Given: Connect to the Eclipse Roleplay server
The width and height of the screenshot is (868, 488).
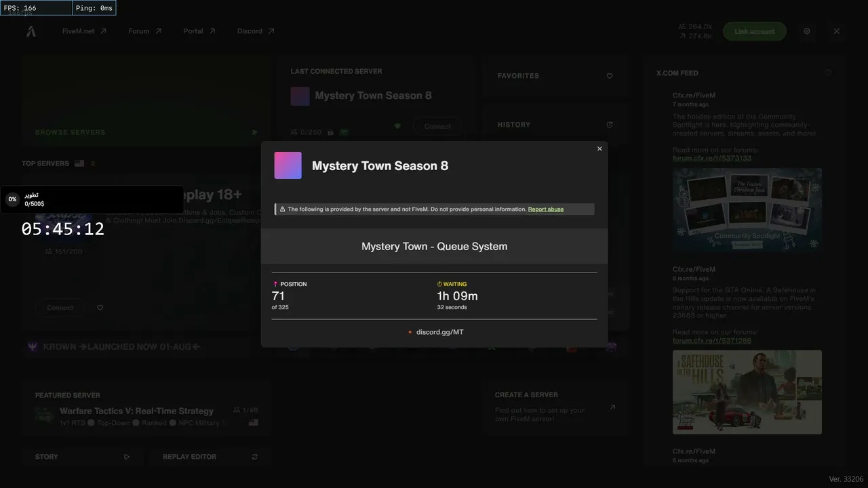Looking at the screenshot, I should pos(60,308).
